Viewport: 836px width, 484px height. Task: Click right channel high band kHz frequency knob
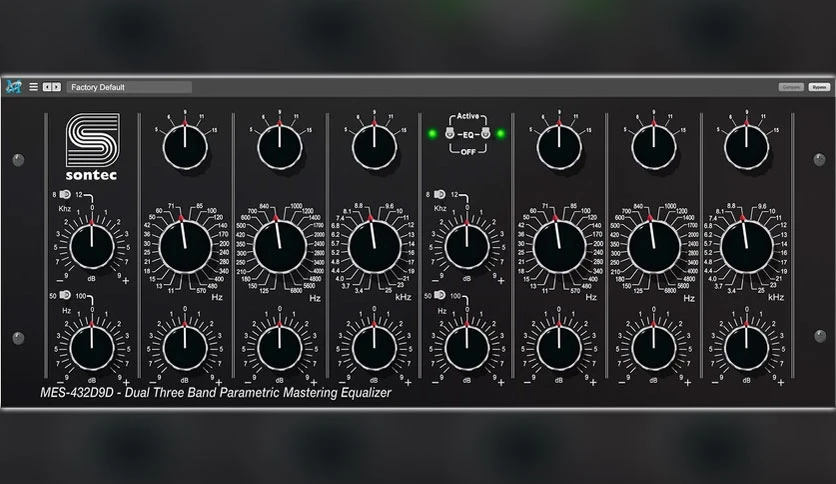tap(746, 247)
